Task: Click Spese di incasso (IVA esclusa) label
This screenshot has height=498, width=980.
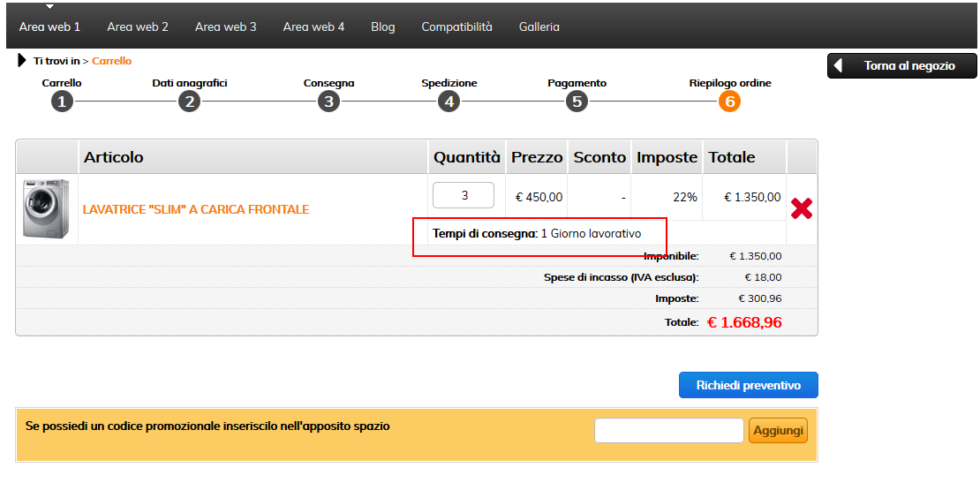Action: (x=622, y=277)
